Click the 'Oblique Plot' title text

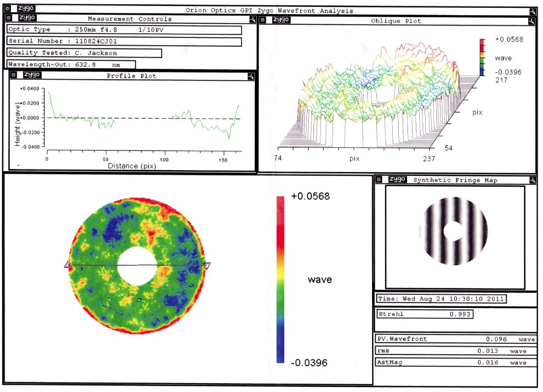pyautogui.click(x=396, y=21)
